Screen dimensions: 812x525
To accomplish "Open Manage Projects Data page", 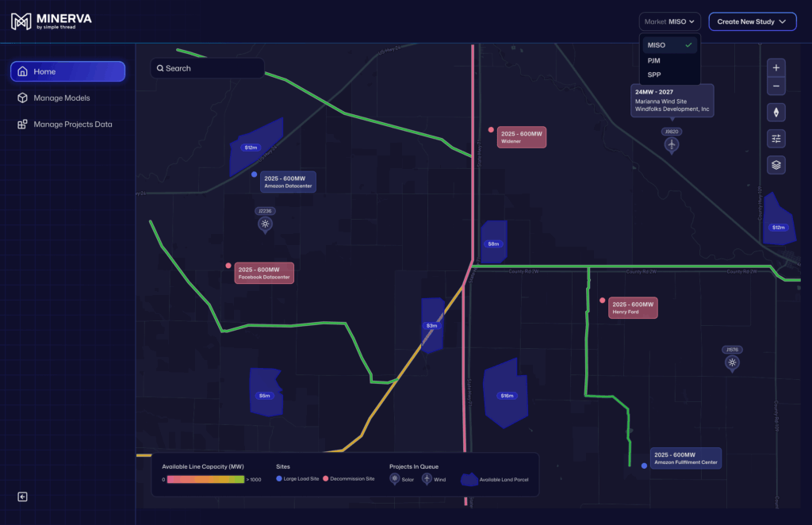I will pyautogui.click(x=65, y=125).
